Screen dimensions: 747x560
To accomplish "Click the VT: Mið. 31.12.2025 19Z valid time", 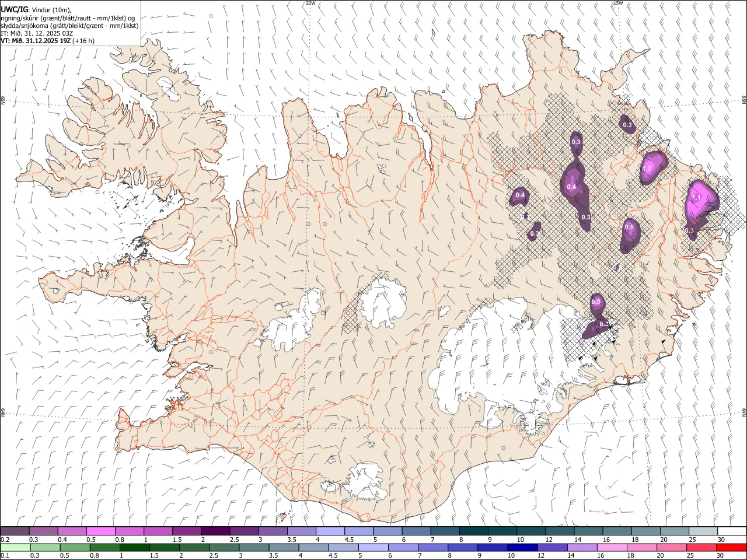I will click(x=36, y=41).
